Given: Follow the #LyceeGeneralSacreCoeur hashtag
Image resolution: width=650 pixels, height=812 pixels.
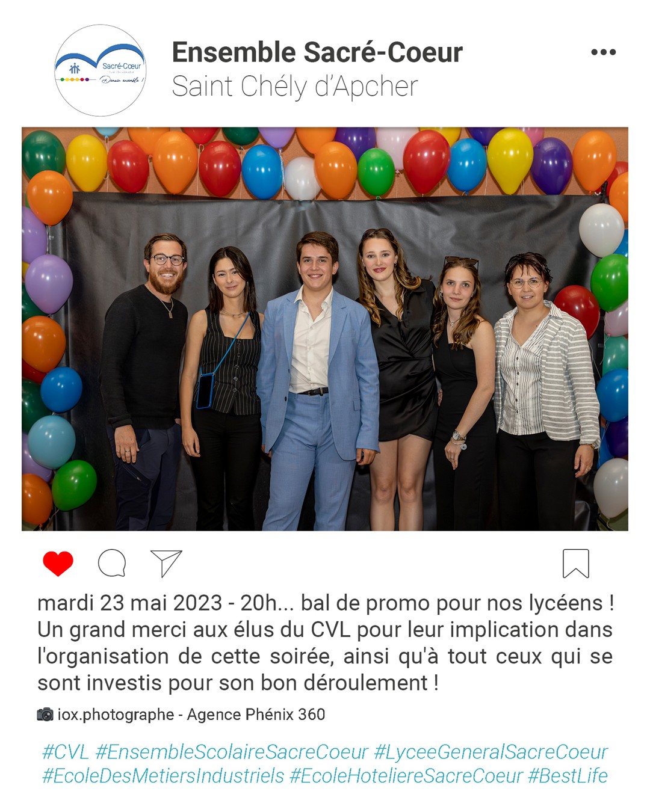Looking at the screenshot, I should pyautogui.click(x=491, y=752).
